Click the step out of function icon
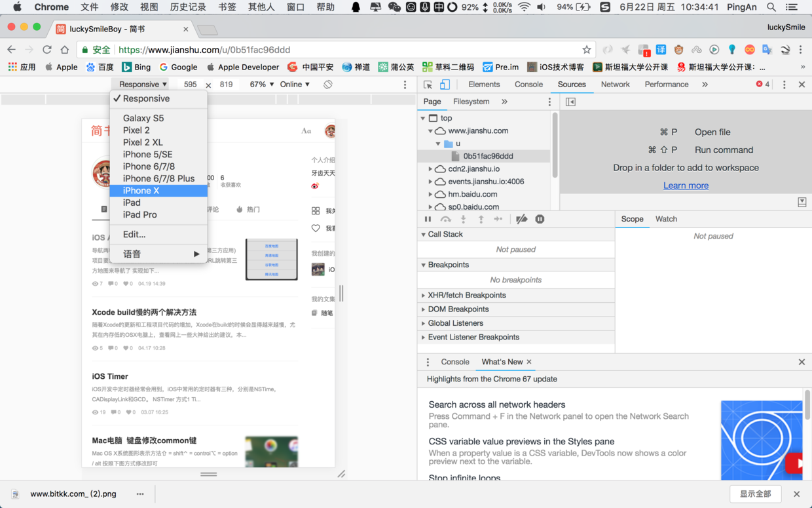The height and width of the screenshot is (508, 812). point(481,219)
